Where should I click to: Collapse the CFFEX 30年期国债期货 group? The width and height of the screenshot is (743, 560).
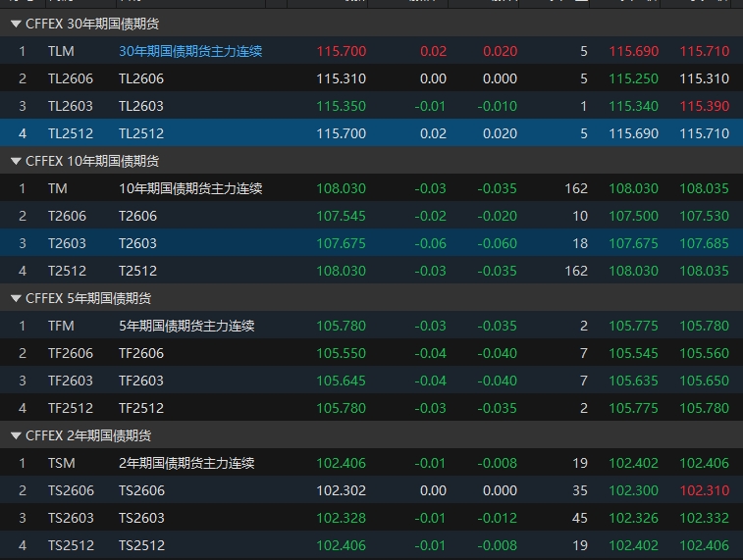click(x=16, y=24)
